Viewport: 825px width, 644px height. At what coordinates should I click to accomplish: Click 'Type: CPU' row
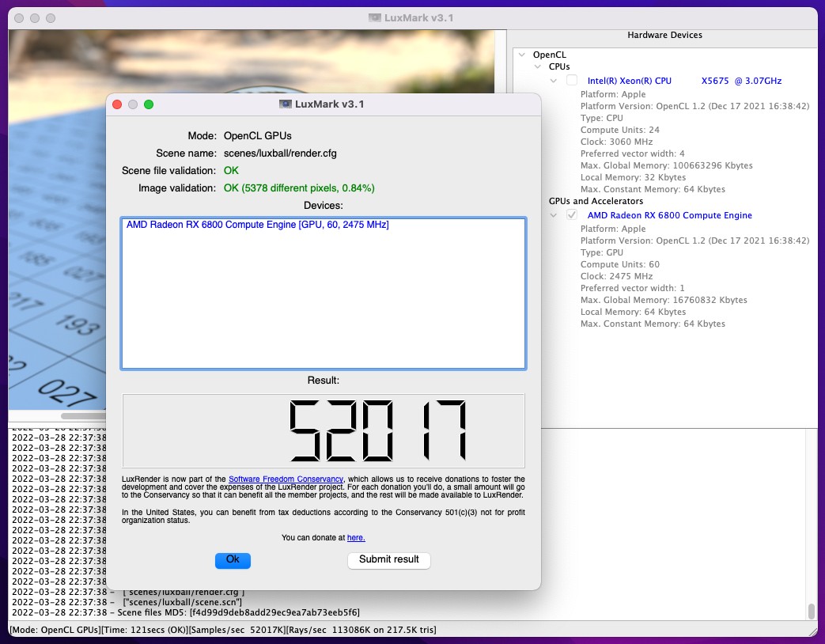coord(601,118)
